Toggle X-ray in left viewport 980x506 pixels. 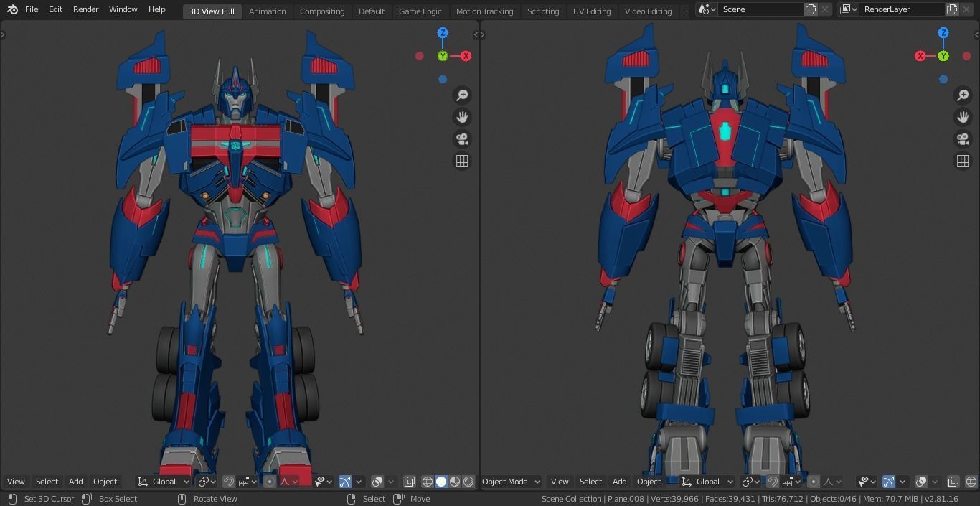410,482
